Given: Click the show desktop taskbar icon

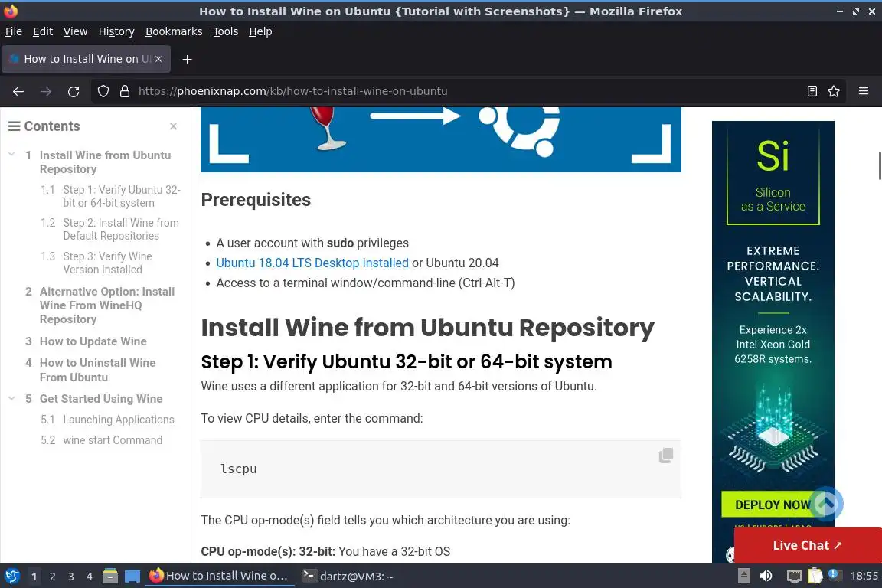Looking at the screenshot, I should click(x=132, y=577).
